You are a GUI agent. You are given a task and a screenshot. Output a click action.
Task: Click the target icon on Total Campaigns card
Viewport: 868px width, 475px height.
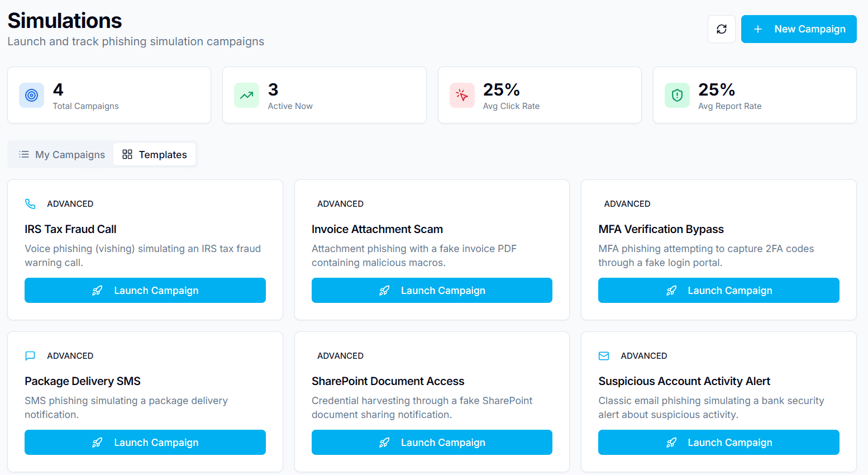click(31, 95)
